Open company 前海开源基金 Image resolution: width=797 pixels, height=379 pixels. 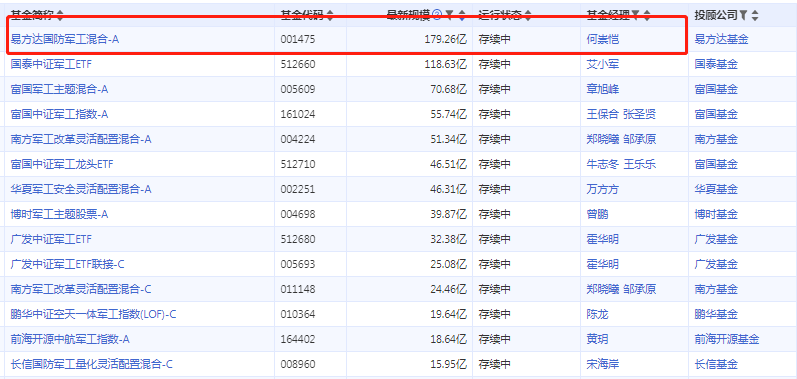click(727, 339)
